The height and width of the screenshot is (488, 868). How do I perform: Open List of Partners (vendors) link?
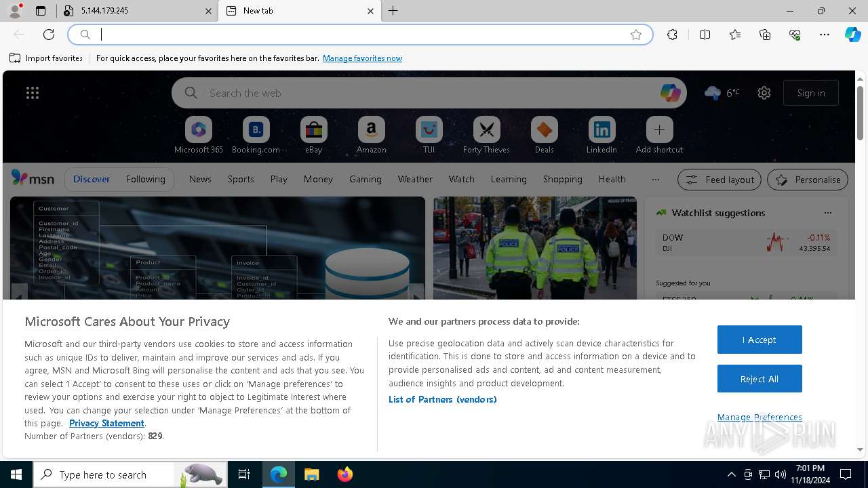pos(442,399)
